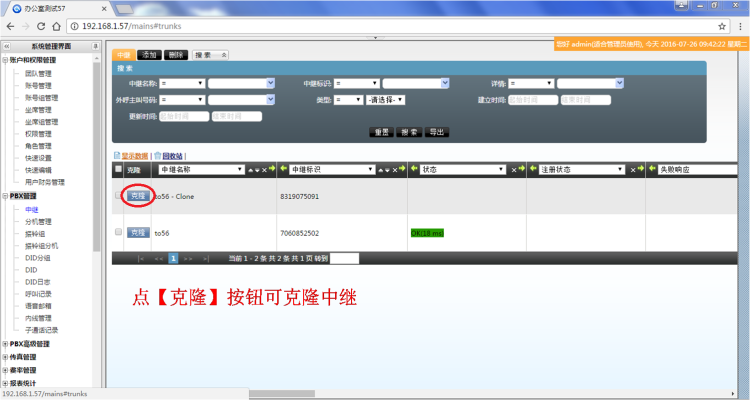Viewport: 750px width, 400px height.
Task: Click the pin icon on the sidebar header
Action: coord(96,46)
